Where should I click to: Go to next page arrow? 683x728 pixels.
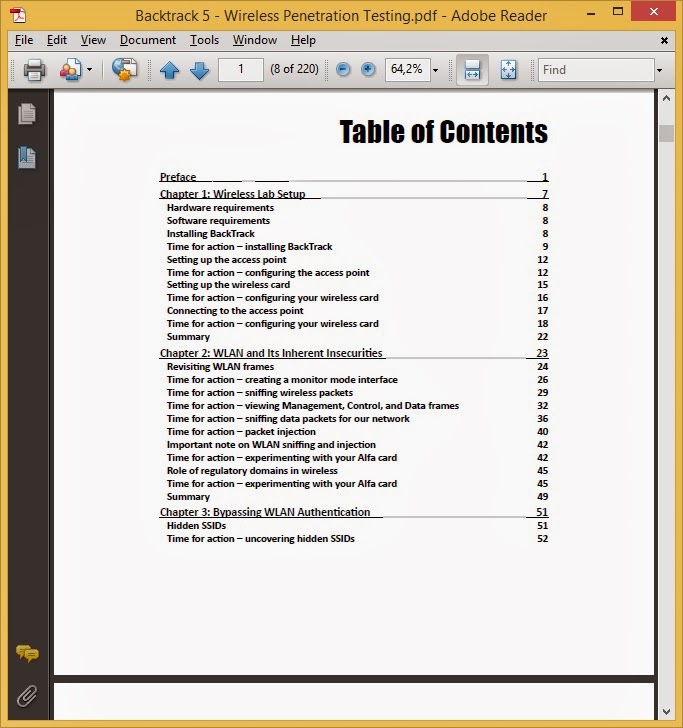[x=200, y=70]
